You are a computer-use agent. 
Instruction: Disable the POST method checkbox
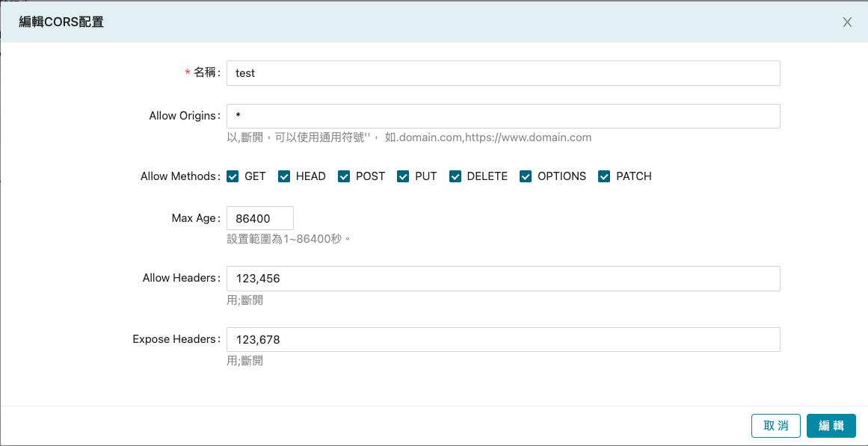[x=344, y=176]
